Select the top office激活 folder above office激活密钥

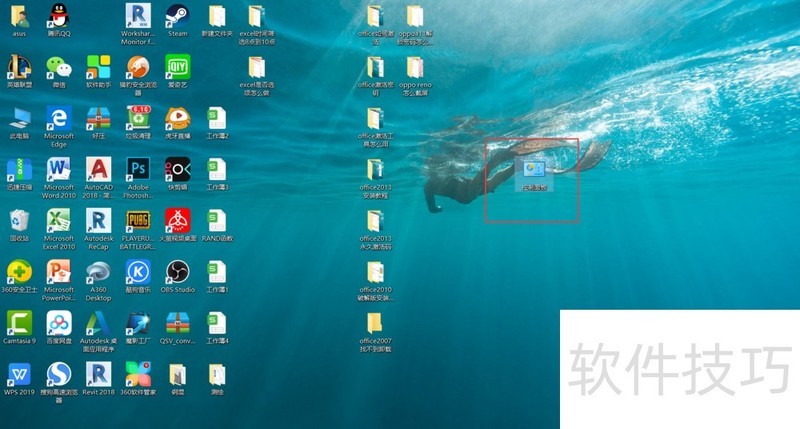tap(376, 16)
